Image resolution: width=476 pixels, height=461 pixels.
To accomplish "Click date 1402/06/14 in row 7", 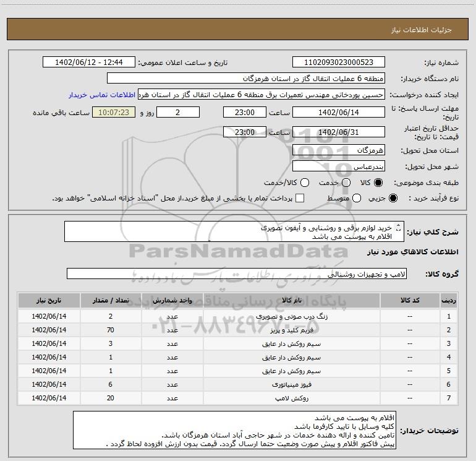I will [x=49, y=398].
